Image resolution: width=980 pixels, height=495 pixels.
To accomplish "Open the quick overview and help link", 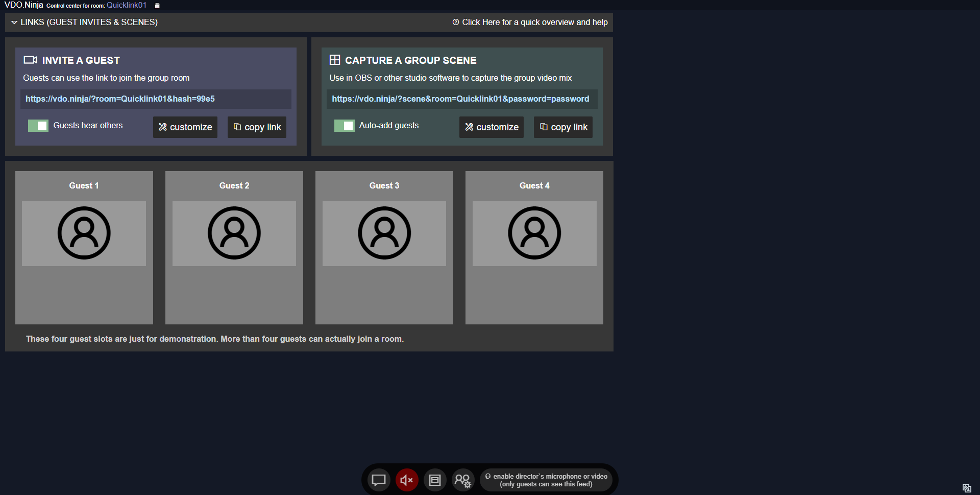I will (x=530, y=22).
